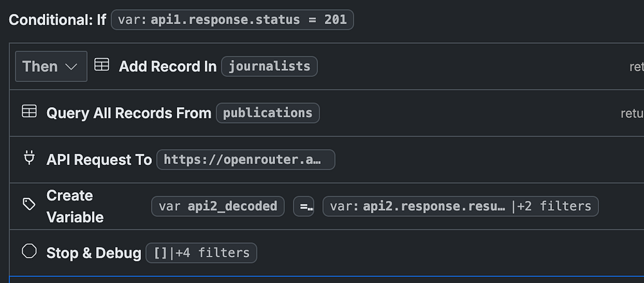
Task: Click the publications table name pill
Action: [x=267, y=113]
